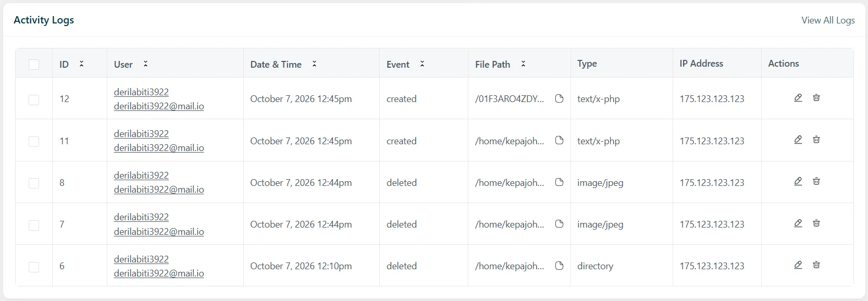Open user derilabiti3922 in row ID 12
This screenshot has height=301, width=868.
pyautogui.click(x=141, y=92)
